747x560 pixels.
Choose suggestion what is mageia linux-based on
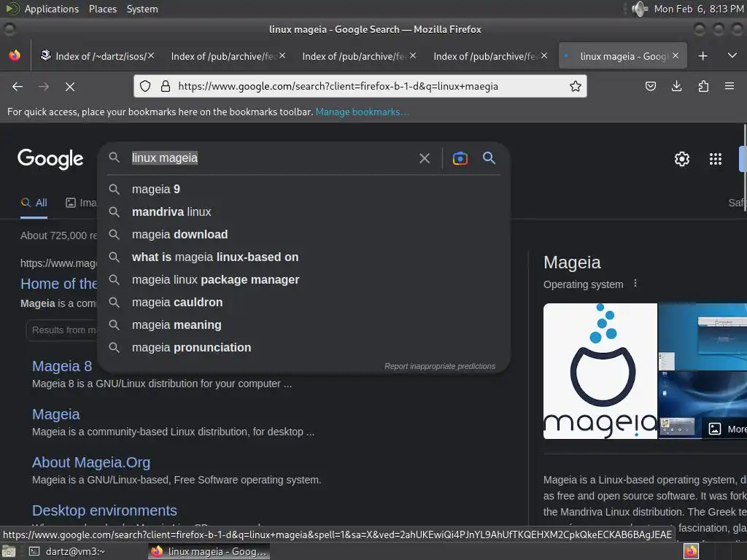coord(304,257)
